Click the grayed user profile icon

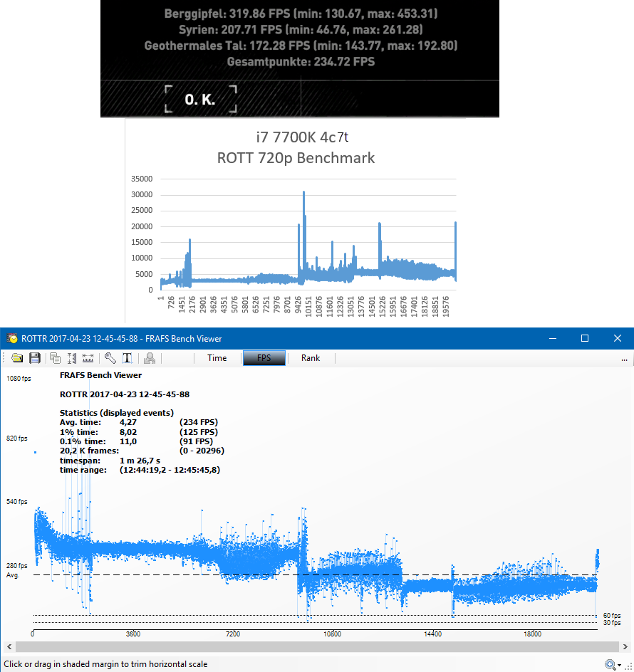click(150, 358)
